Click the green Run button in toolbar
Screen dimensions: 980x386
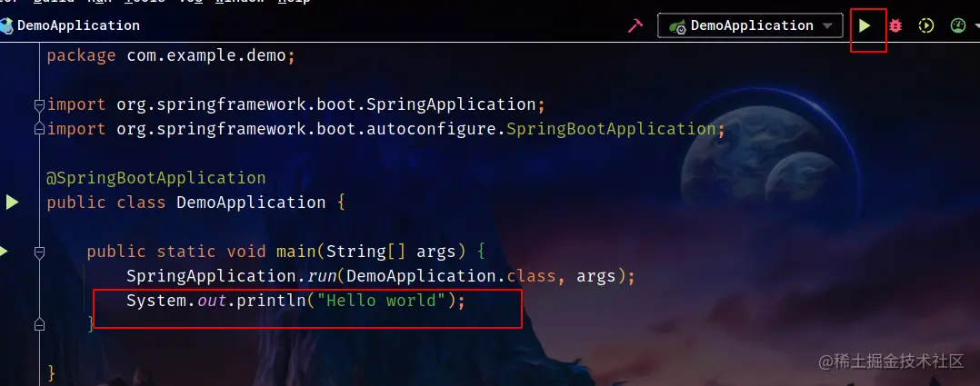[x=865, y=25]
